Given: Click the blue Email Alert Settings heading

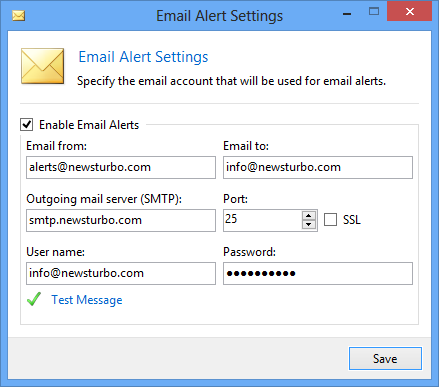Looking at the screenshot, I should pyautogui.click(x=143, y=57).
